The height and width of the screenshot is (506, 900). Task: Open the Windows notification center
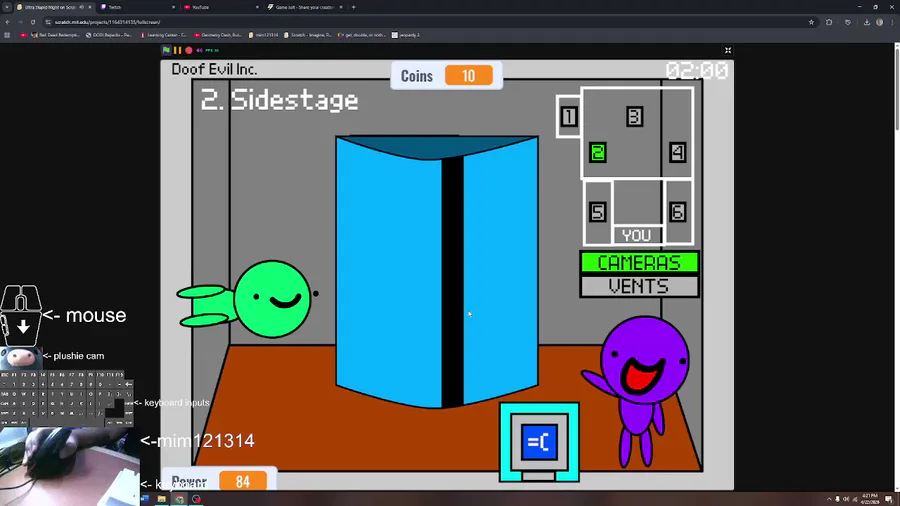tap(889, 499)
